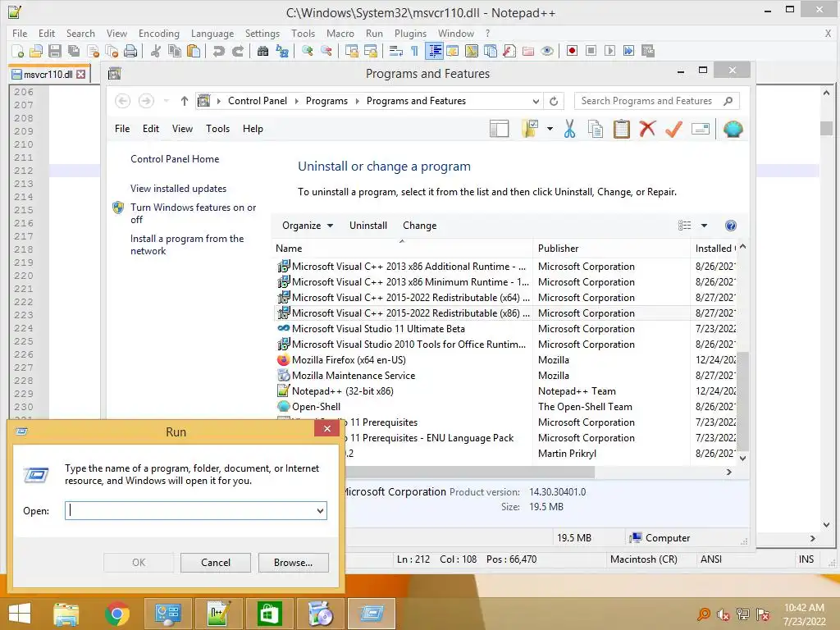Click the Save recorded macro icon
The width and height of the screenshot is (840, 630).
click(648, 51)
